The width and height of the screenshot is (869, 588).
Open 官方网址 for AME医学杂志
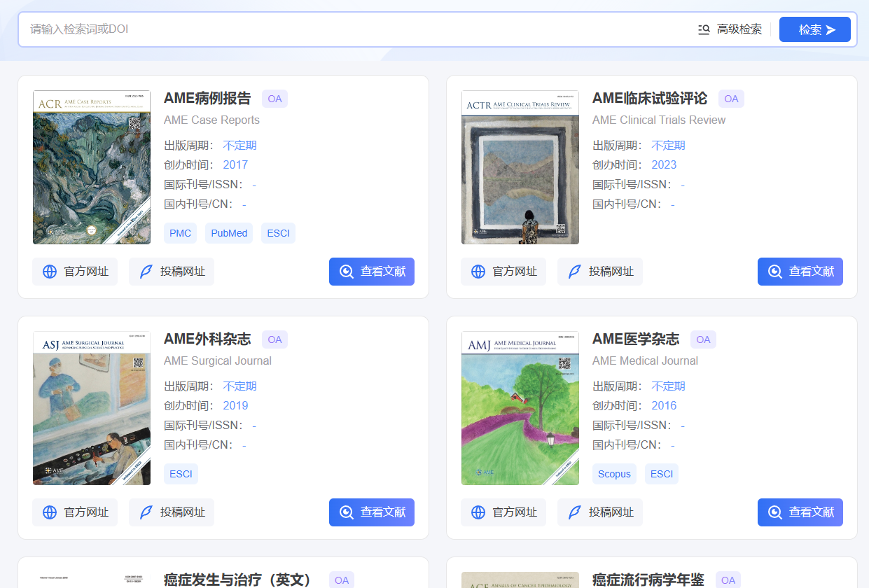tap(503, 512)
